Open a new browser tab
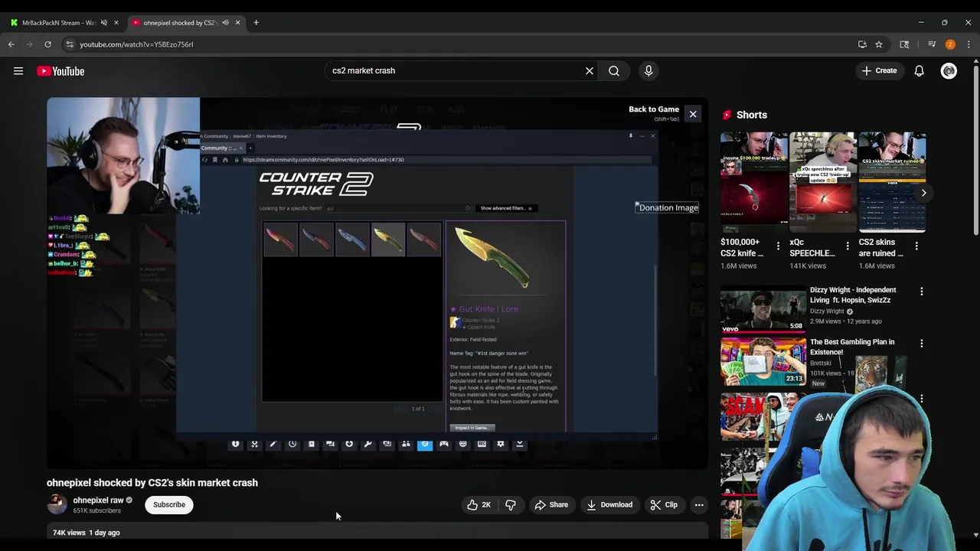Viewport: 980px width, 551px height. tap(256, 22)
